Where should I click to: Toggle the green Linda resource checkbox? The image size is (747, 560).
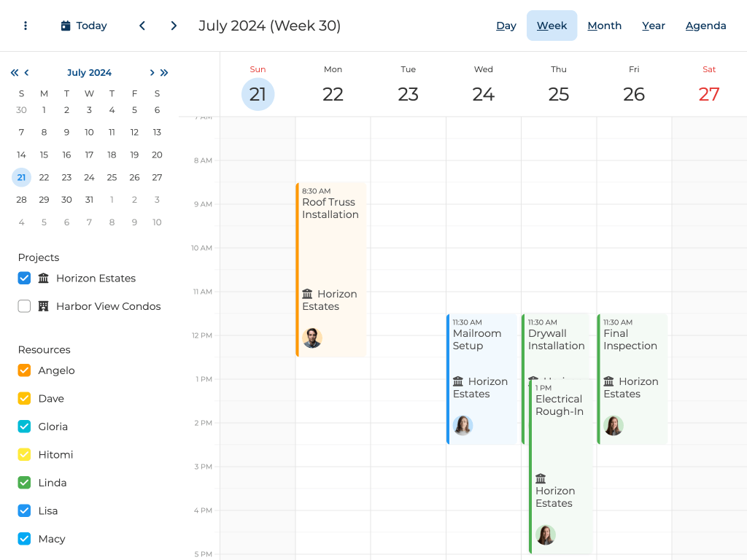click(x=24, y=483)
